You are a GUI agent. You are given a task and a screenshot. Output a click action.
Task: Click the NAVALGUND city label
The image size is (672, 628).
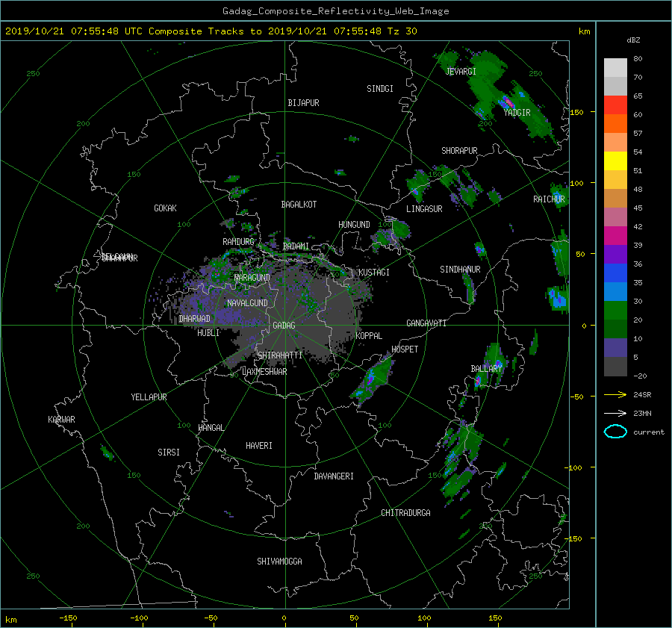point(247,303)
